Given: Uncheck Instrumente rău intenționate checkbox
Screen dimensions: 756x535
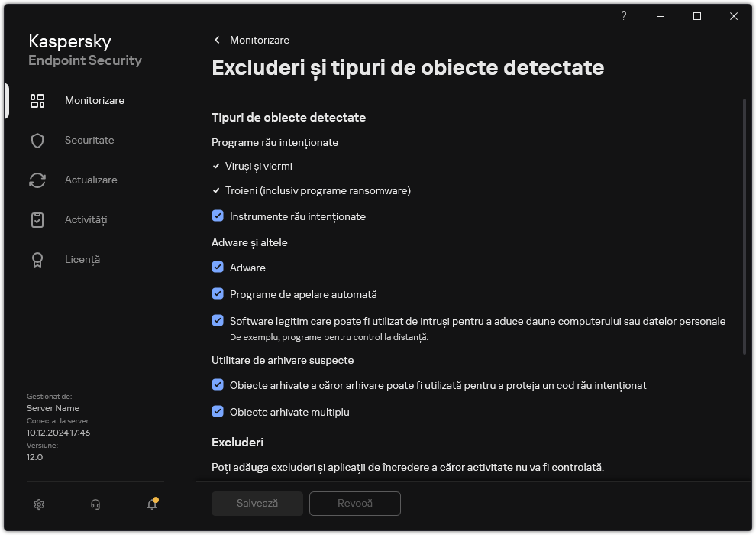Looking at the screenshot, I should [218, 216].
